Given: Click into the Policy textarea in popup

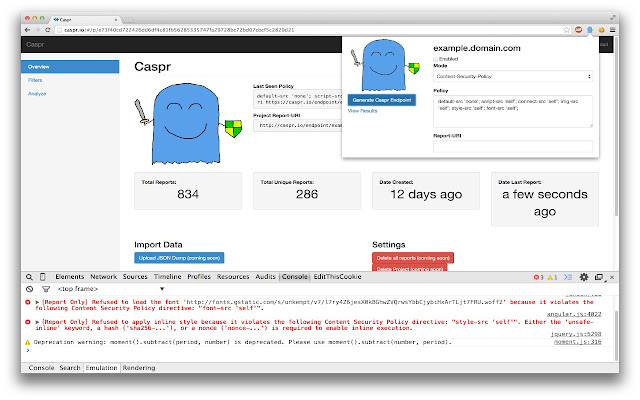Looking at the screenshot, I should tap(513, 111).
